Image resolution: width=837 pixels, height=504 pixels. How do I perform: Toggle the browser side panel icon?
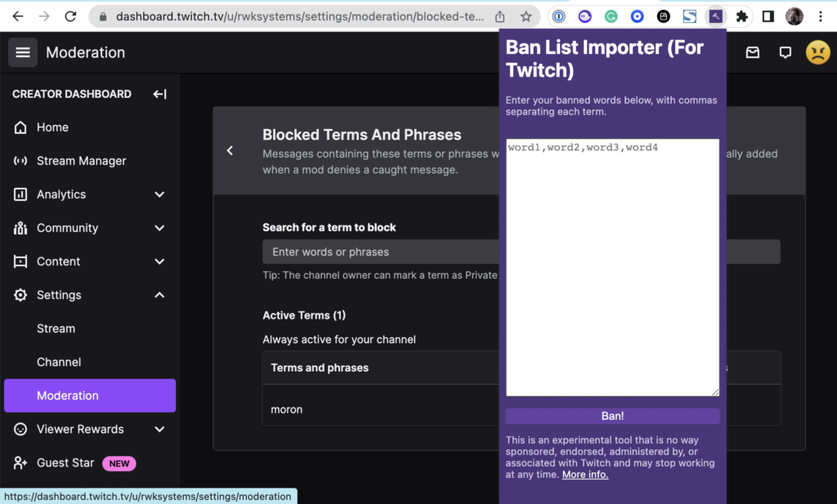tap(768, 16)
